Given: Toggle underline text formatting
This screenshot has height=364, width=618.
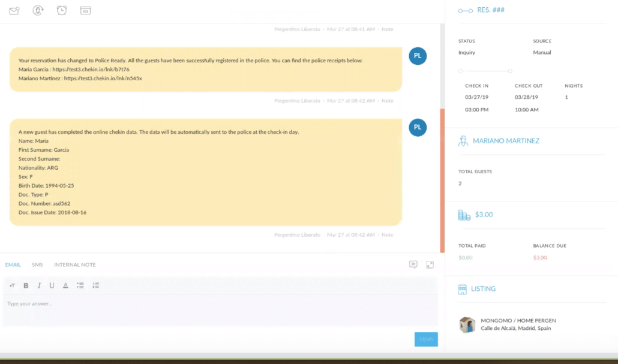Looking at the screenshot, I should pos(52,285).
